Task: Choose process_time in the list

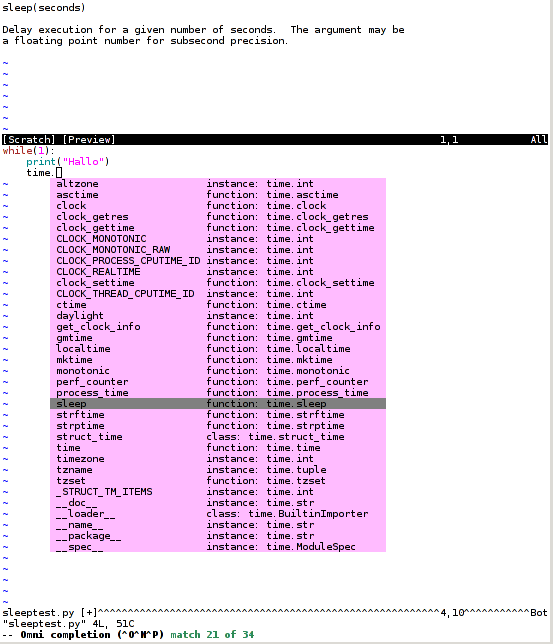Action: [x=218, y=393]
